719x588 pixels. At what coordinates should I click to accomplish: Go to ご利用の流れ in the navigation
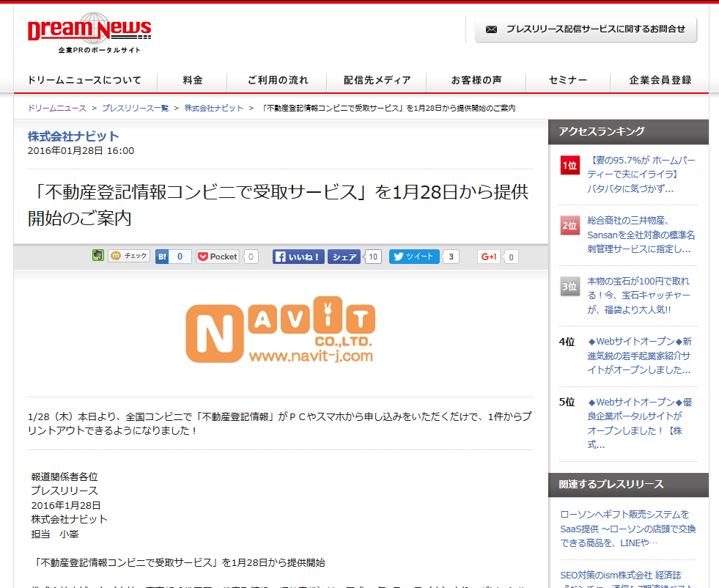click(x=278, y=80)
